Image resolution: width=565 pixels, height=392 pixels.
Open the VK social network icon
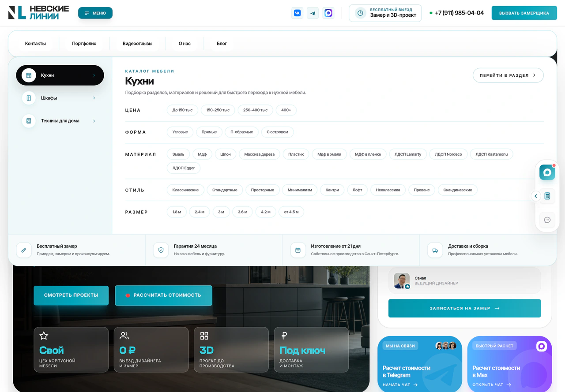click(298, 13)
